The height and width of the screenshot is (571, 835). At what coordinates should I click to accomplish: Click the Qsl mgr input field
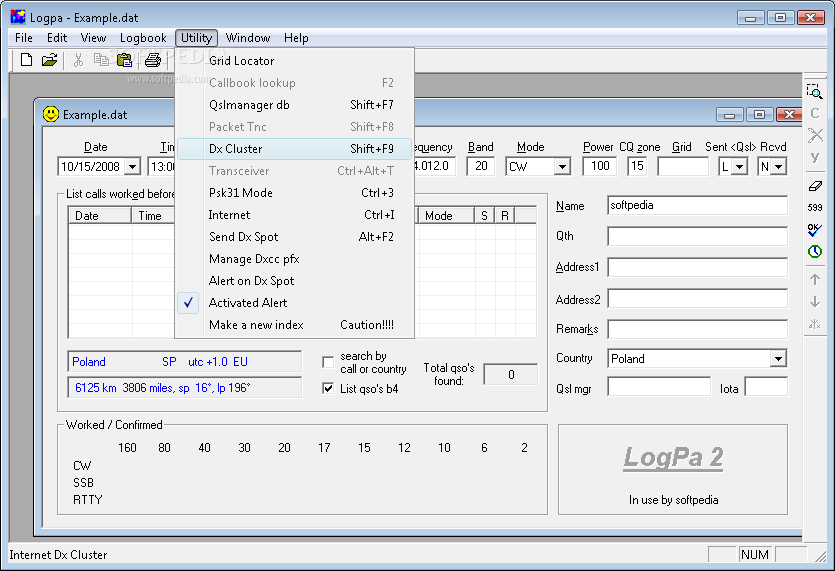659,387
